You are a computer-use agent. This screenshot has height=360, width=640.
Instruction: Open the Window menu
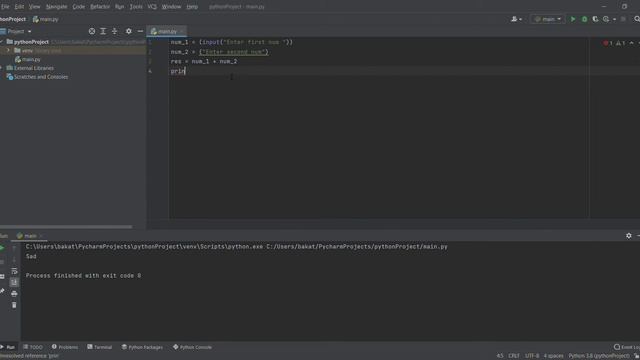click(x=171, y=7)
